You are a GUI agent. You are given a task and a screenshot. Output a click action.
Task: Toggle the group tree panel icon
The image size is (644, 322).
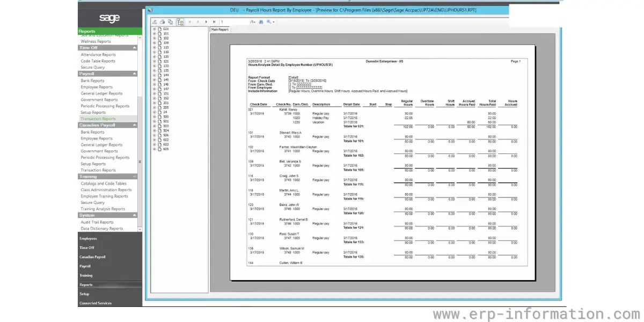(180, 22)
